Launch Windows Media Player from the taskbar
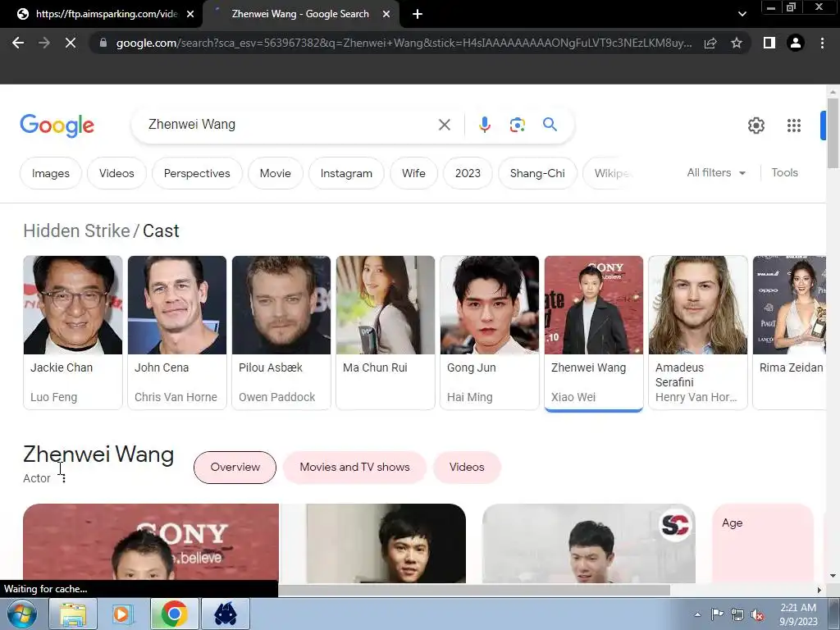This screenshot has height=630, width=840. pos(123,614)
